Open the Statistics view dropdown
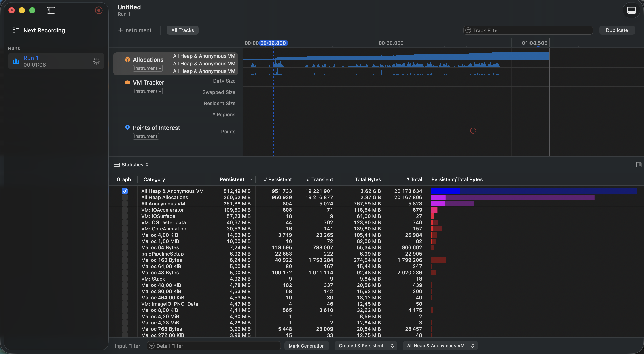Image resolution: width=644 pixels, height=354 pixels. pyautogui.click(x=131, y=165)
